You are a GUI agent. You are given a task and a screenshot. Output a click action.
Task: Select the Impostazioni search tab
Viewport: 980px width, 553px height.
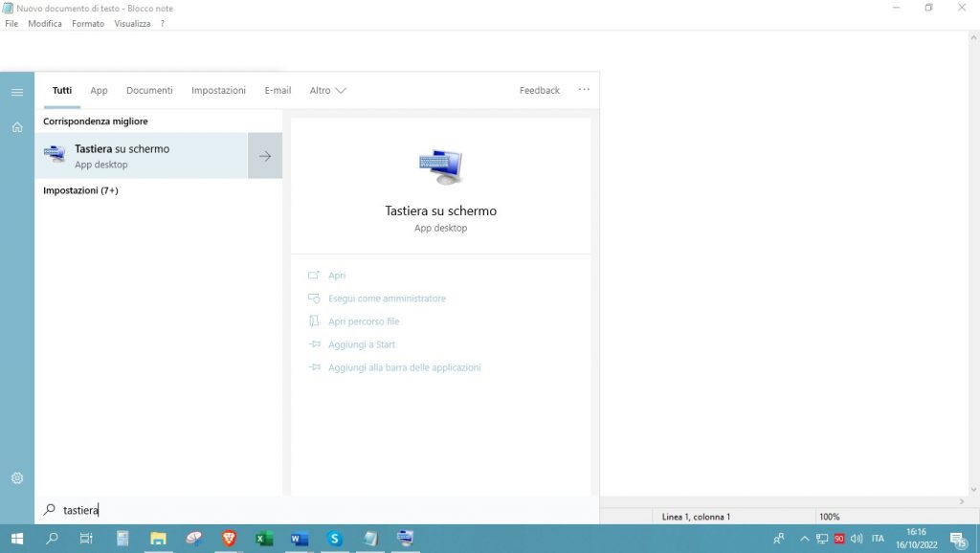point(218,91)
